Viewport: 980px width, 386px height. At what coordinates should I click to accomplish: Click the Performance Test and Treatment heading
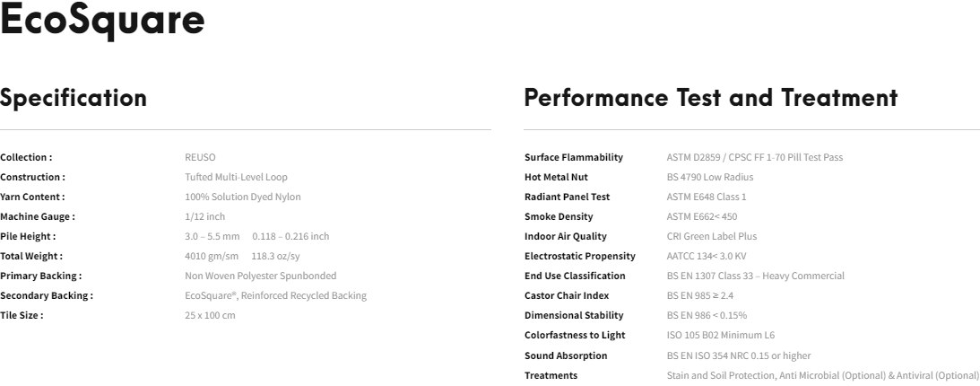point(710,98)
